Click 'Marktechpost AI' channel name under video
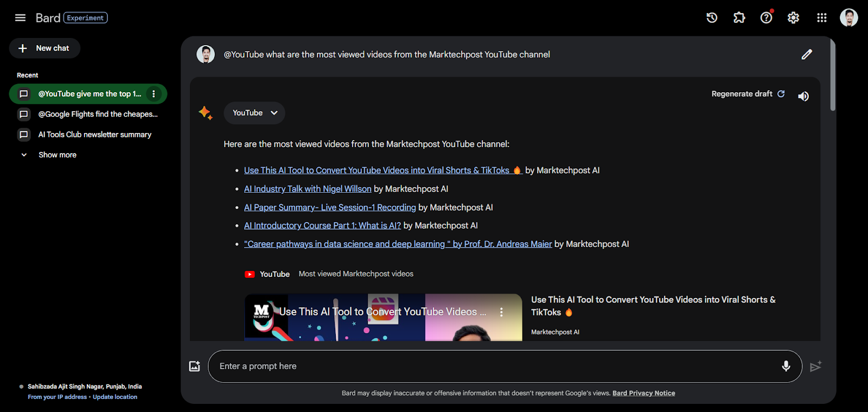The height and width of the screenshot is (412, 868). [x=555, y=332]
